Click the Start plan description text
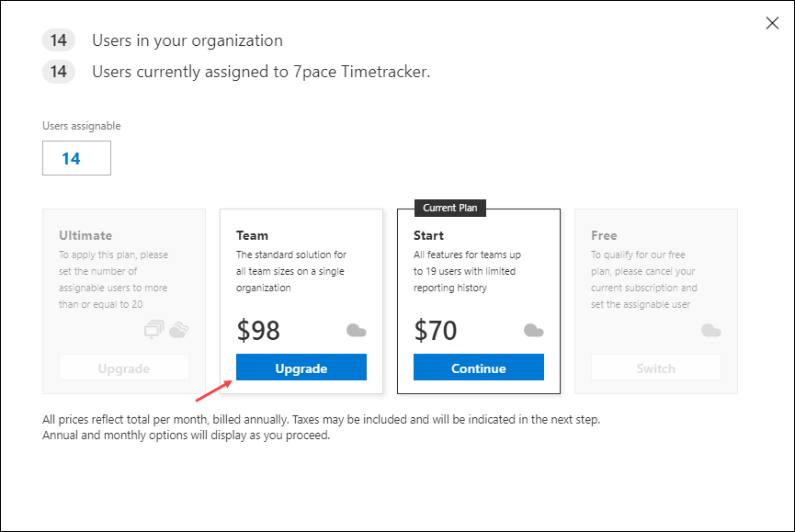Image resolution: width=795 pixels, height=532 pixels. 468,271
